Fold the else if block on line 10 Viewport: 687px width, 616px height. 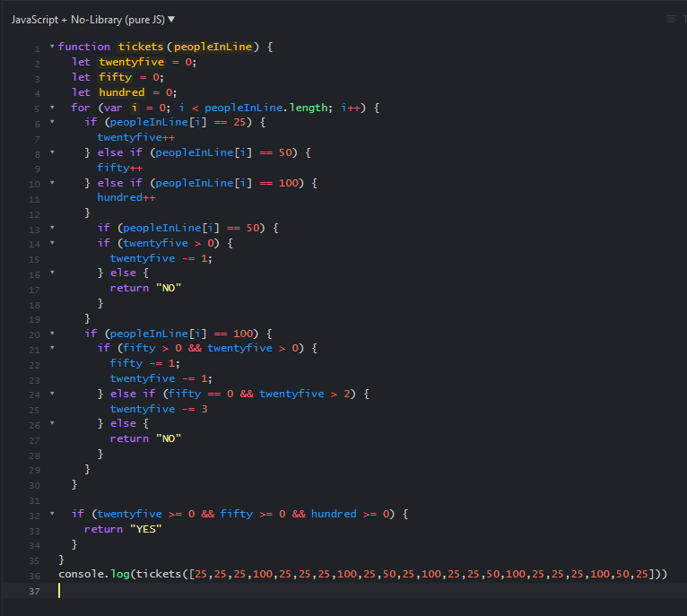pos(52,183)
